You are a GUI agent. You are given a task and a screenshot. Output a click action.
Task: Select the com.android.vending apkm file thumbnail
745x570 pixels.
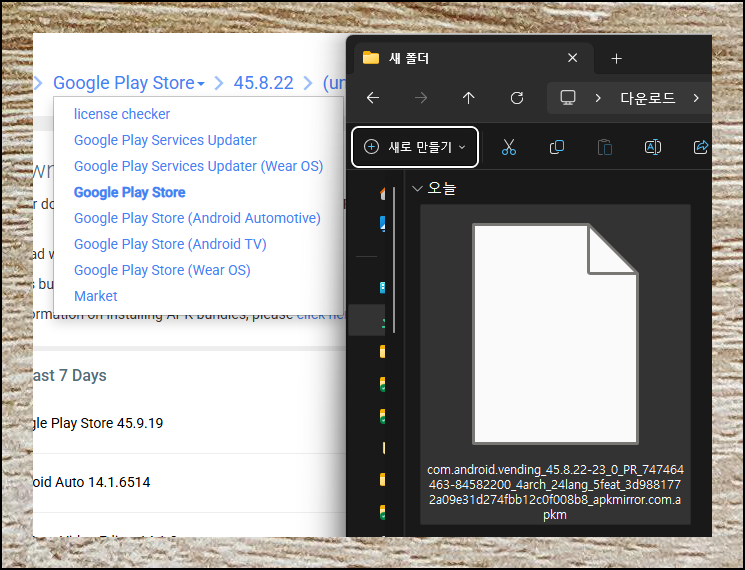click(555, 333)
